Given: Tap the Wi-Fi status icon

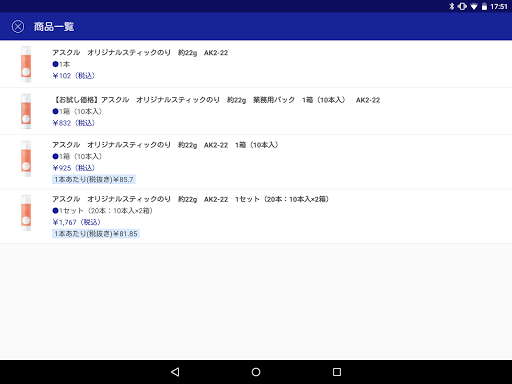Looking at the screenshot, I should (x=474, y=6).
